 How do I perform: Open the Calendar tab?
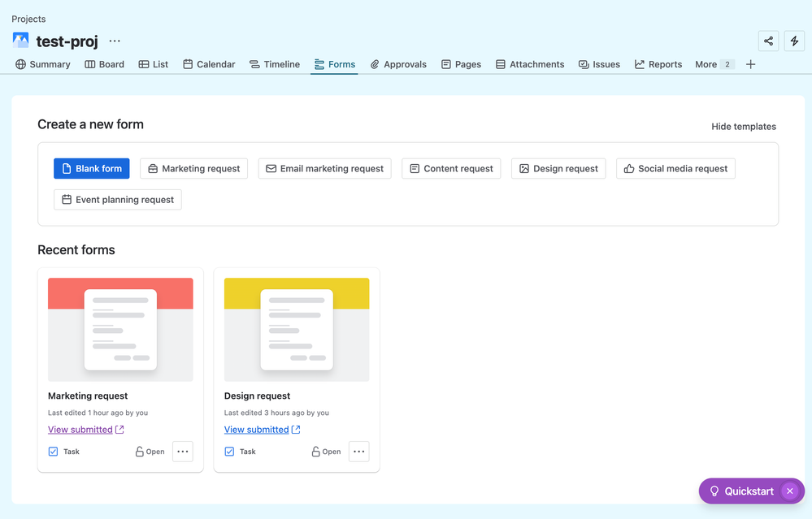point(209,64)
